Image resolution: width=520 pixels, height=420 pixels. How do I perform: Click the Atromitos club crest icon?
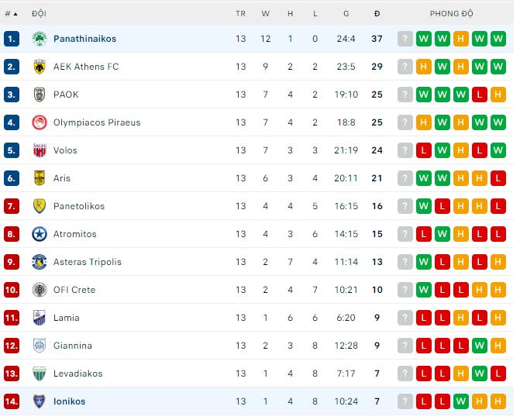40,234
